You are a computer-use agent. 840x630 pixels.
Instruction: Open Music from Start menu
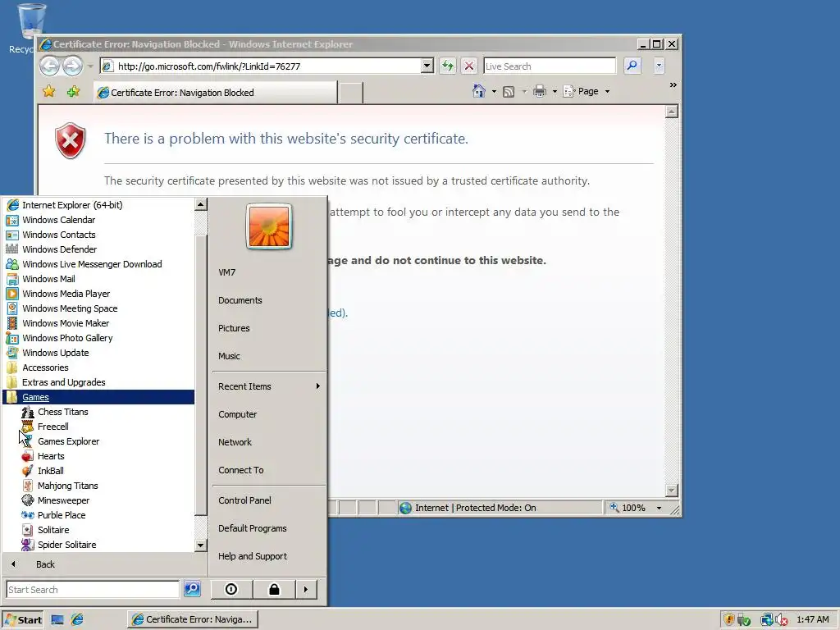tap(229, 356)
